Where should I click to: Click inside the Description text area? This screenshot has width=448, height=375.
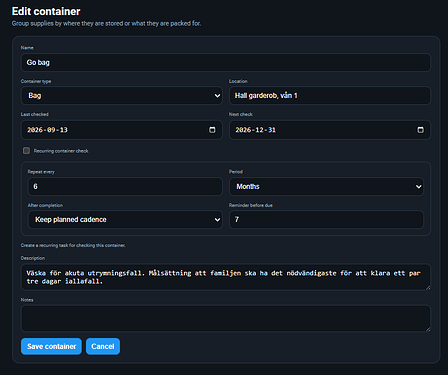coord(226,277)
